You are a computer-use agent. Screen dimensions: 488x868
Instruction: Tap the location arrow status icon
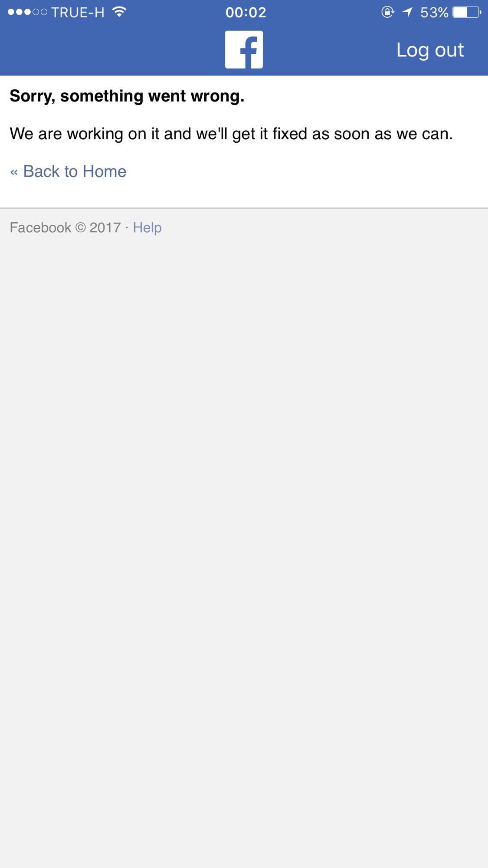point(407,12)
